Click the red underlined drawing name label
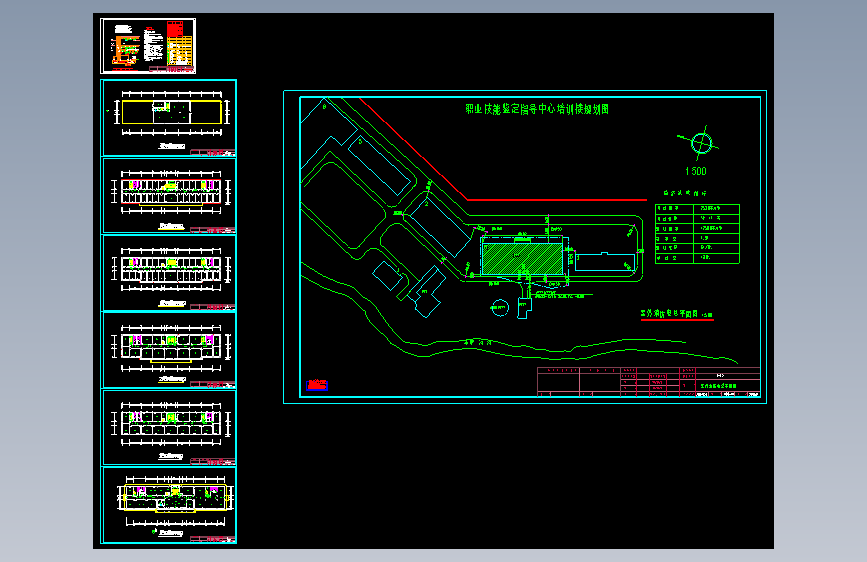Viewport: 867px width, 562px height. pos(677,314)
